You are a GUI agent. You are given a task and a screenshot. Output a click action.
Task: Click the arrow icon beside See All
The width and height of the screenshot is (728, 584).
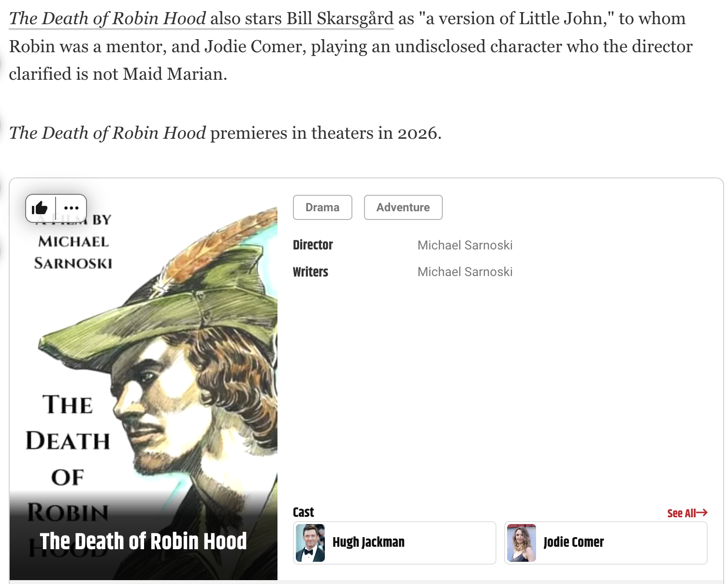pos(702,512)
